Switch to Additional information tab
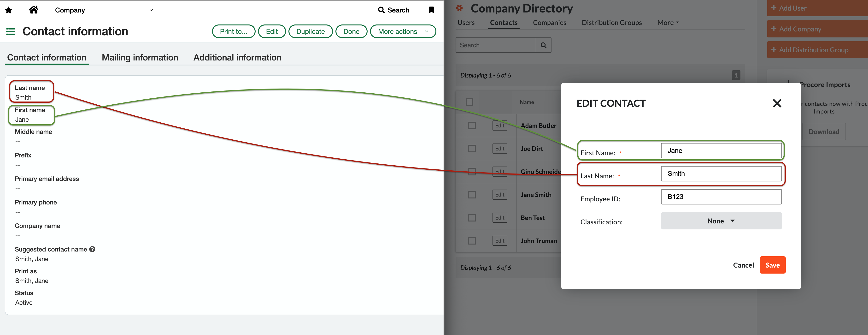Viewport: 868px width, 335px height. point(237,57)
